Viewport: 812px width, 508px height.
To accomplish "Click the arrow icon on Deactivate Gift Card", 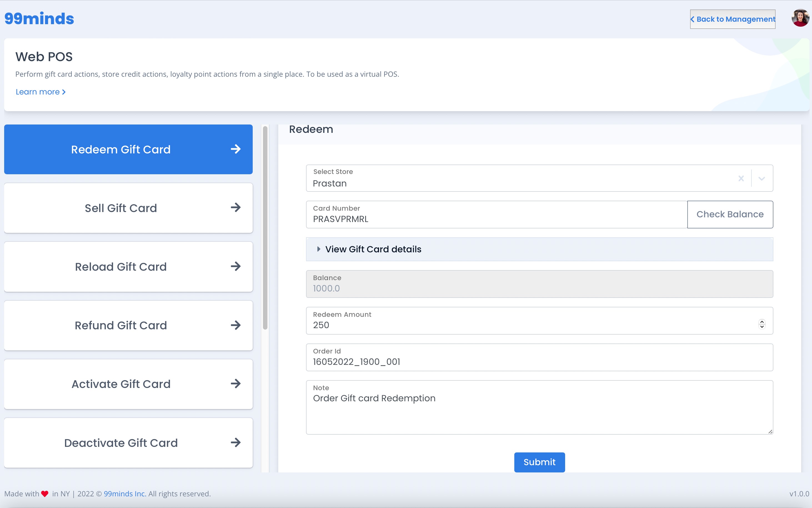I will tap(236, 442).
